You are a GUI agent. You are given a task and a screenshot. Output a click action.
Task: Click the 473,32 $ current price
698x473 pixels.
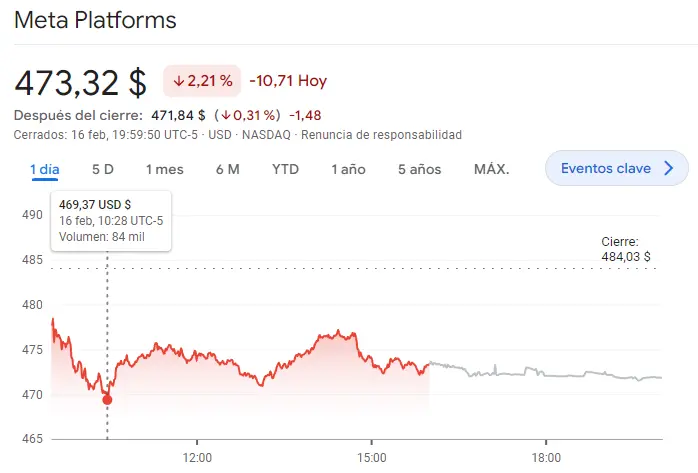pos(80,80)
